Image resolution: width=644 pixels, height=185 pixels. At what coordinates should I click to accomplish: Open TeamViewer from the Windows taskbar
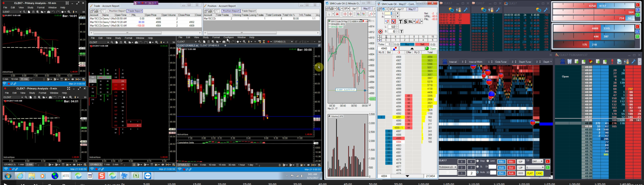(148, 176)
